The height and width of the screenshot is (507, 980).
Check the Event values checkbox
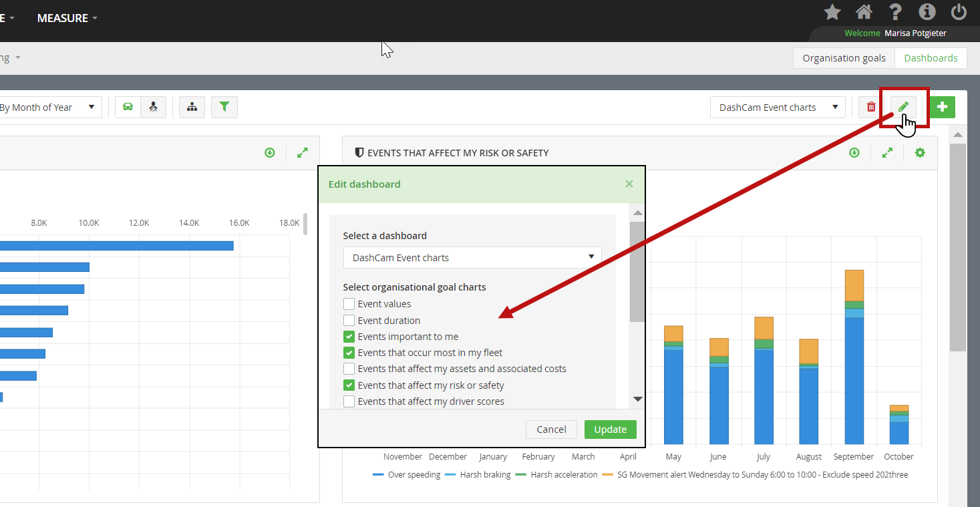(349, 304)
